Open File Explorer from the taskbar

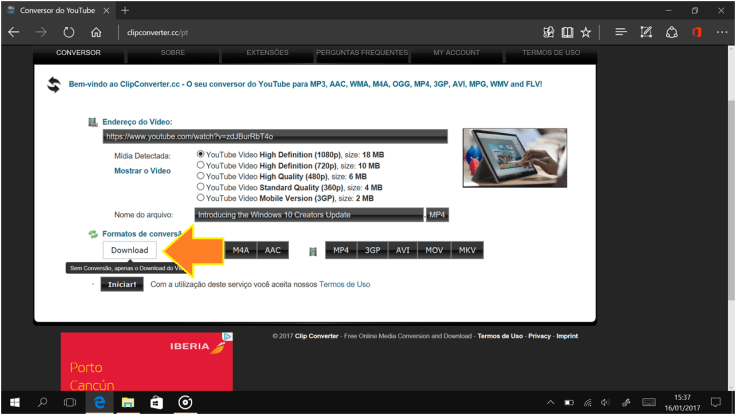tap(128, 402)
